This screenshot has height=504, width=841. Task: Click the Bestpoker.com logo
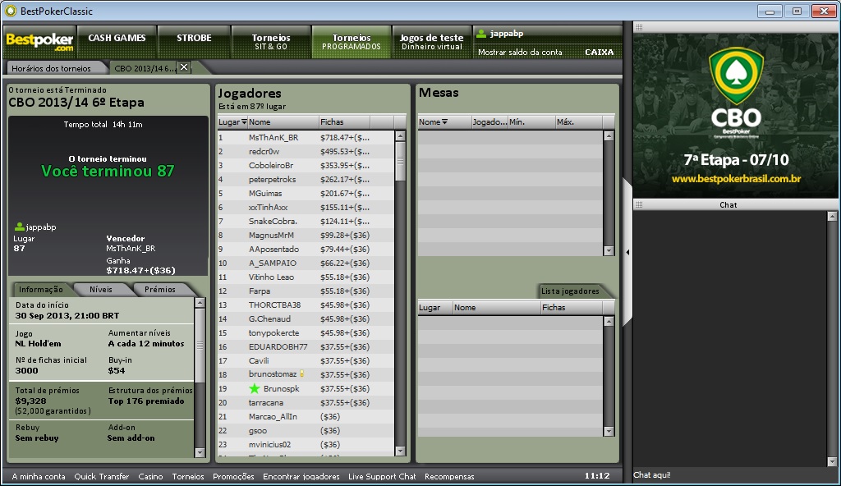pos(39,41)
